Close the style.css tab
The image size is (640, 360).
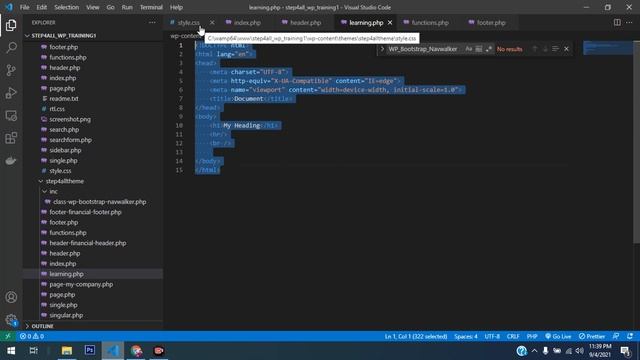coord(212,22)
